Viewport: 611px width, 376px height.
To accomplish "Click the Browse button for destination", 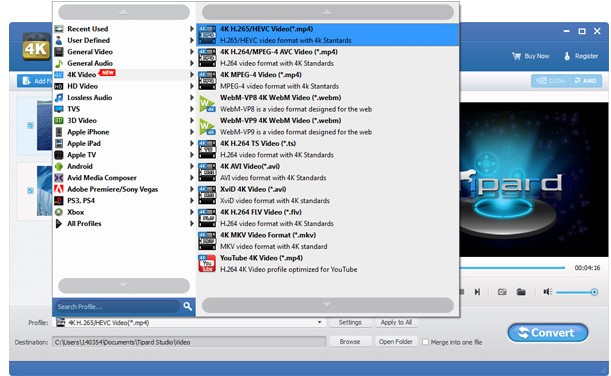I will tap(350, 342).
